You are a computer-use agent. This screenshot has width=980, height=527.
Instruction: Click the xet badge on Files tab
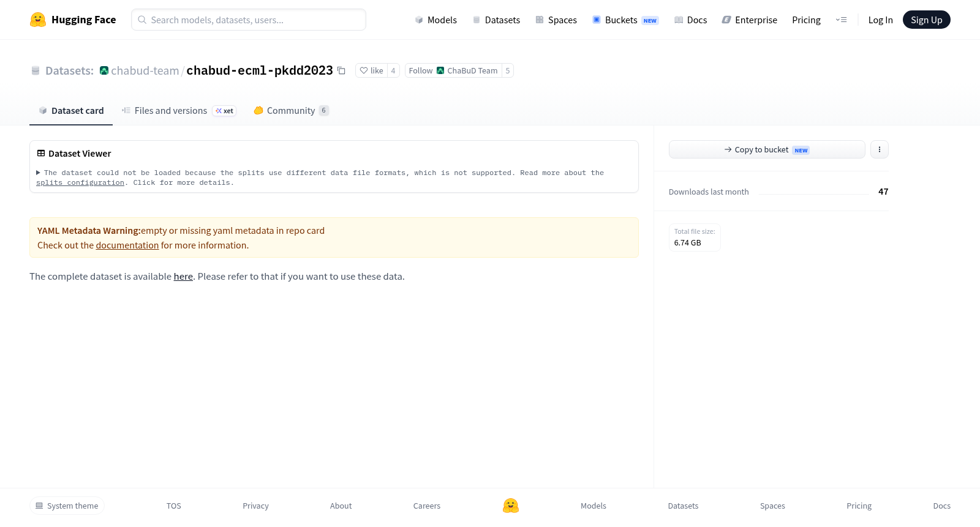(x=224, y=111)
